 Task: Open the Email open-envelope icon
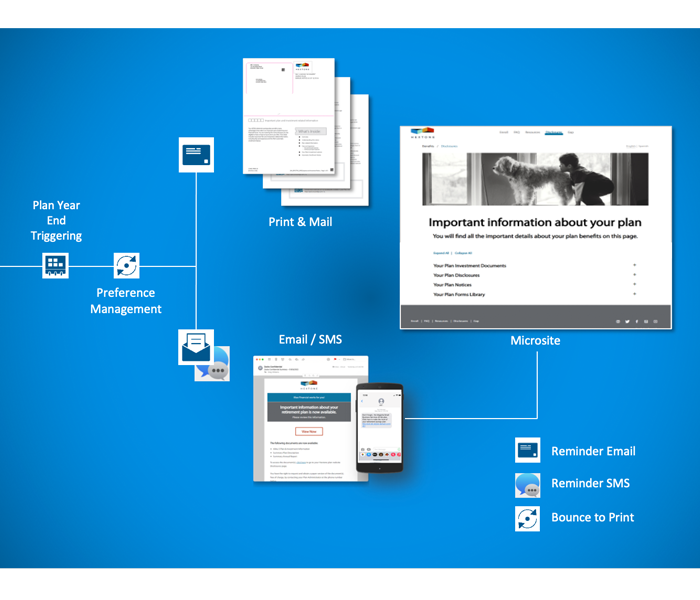coord(194,347)
